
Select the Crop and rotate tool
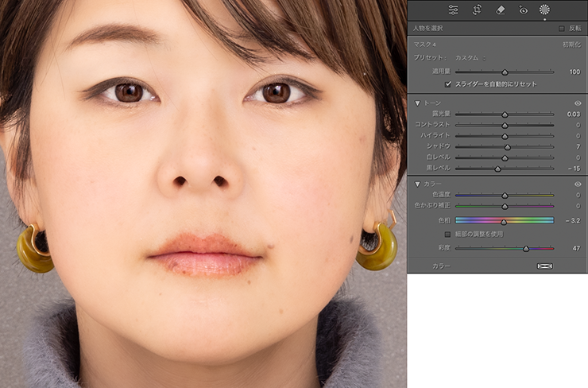pyautogui.click(x=477, y=10)
